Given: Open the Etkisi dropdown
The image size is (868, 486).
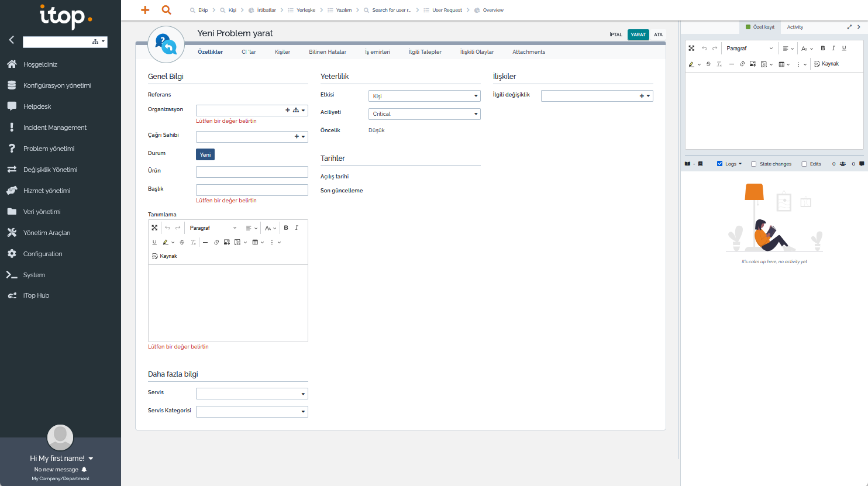Looking at the screenshot, I should click(424, 96).
